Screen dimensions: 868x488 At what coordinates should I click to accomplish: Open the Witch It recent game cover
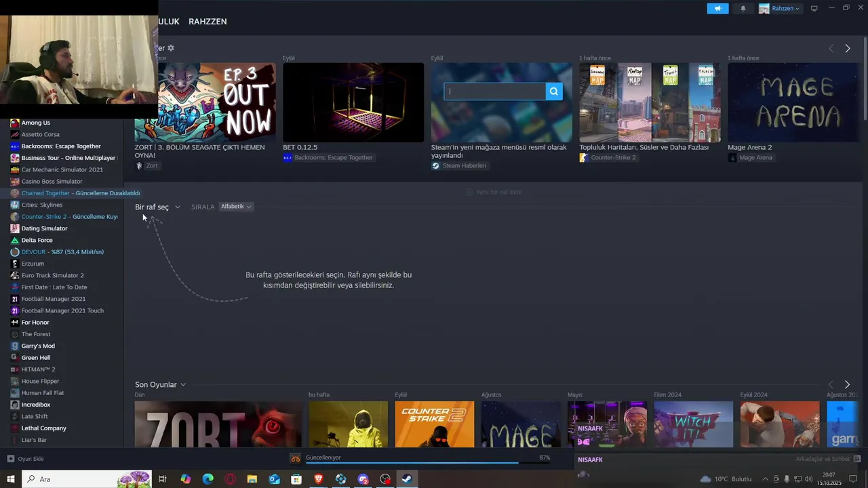click(x=693, y=424)
